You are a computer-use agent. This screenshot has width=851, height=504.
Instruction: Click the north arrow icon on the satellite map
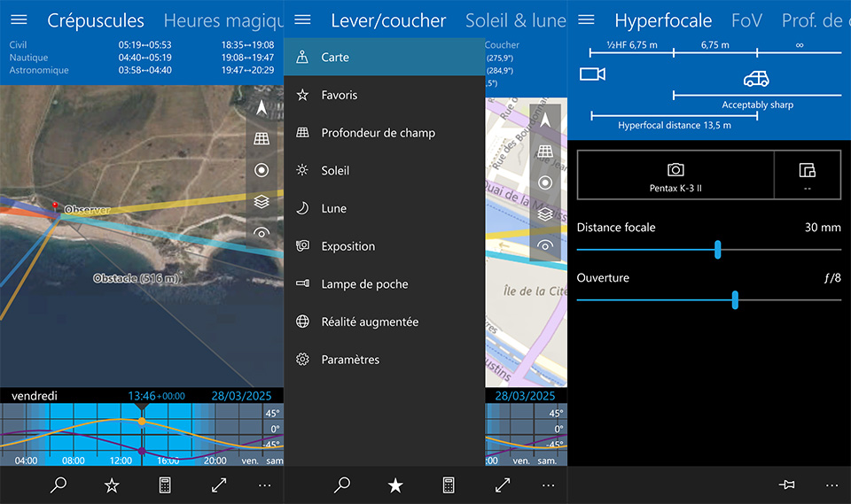[x=262, y=108]
